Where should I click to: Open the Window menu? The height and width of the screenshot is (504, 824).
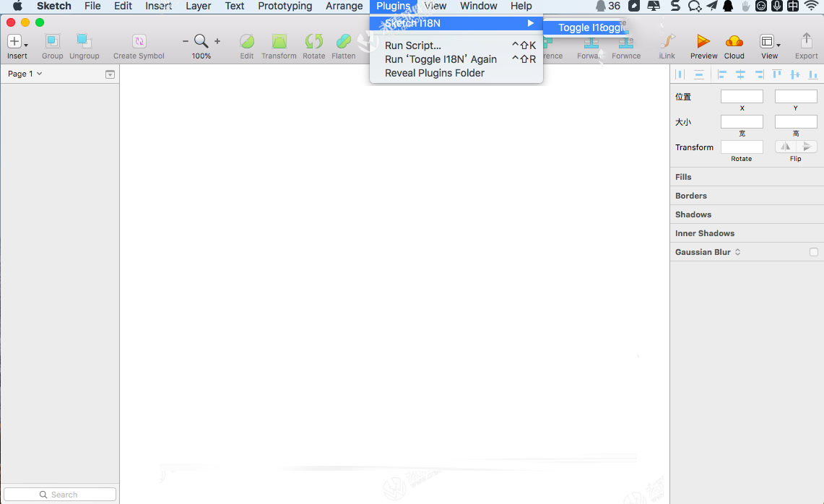(479, 6)
